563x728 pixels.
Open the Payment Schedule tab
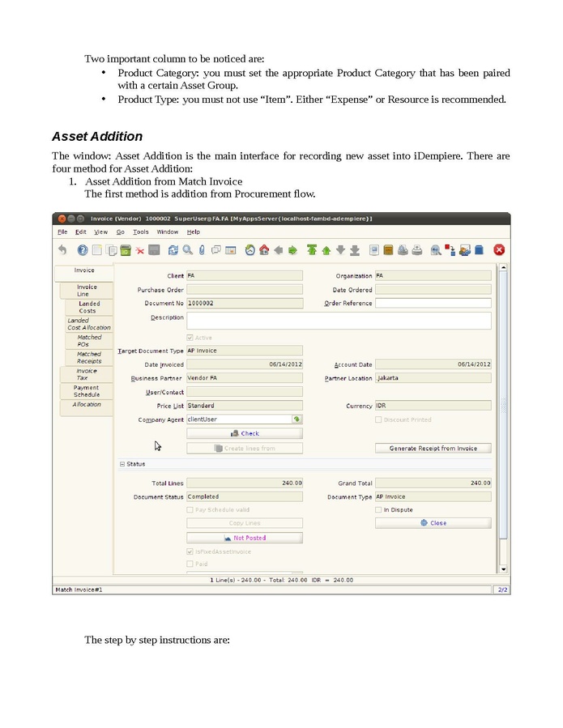pos(87,391)
